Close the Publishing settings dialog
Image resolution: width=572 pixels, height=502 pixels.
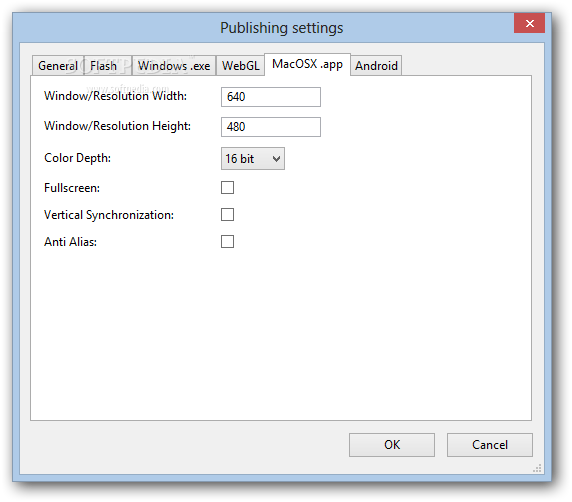529,23
